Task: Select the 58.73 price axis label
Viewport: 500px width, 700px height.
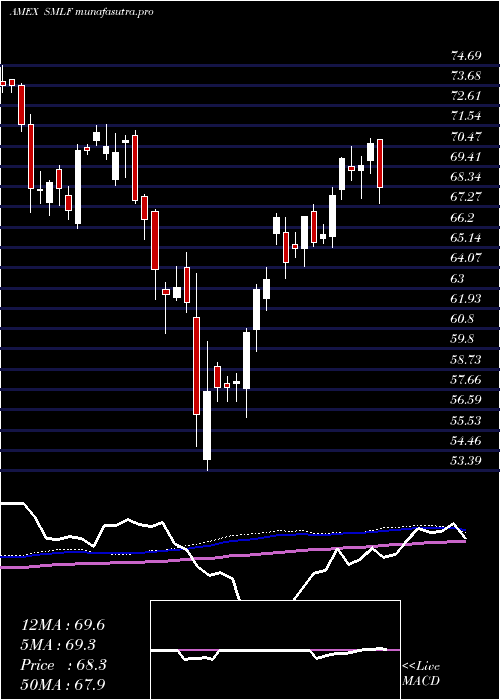Action: point(467,359)
